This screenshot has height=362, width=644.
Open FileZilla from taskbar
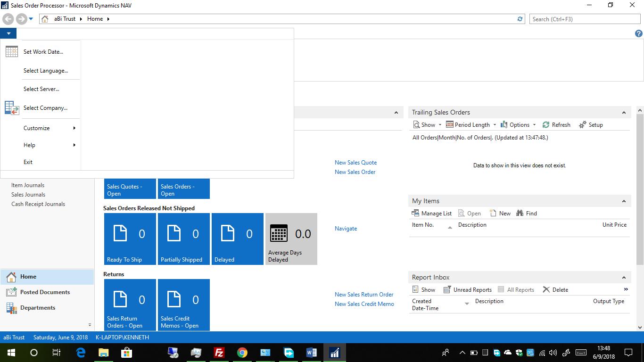coord(219,353)
